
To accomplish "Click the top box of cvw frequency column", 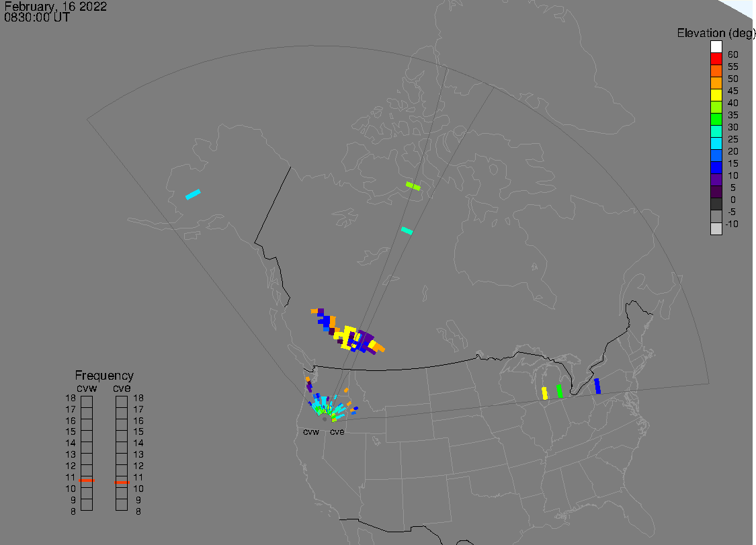I will pyautogui.click(x=87, y=401).
